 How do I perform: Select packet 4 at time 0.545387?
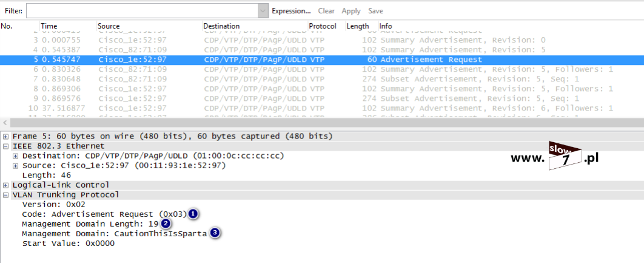pyautogui.click(x=322, y=50)
